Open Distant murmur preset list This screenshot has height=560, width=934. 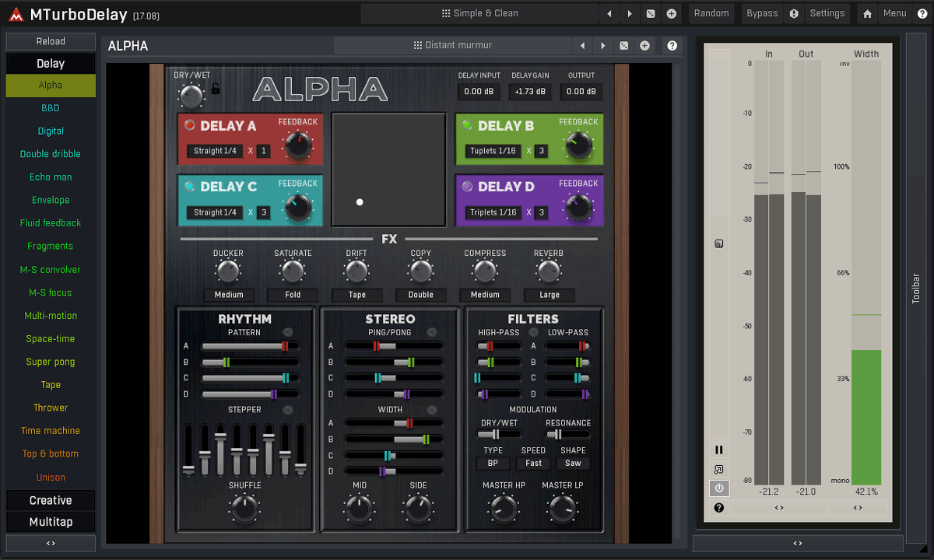[x=452, y=46]
